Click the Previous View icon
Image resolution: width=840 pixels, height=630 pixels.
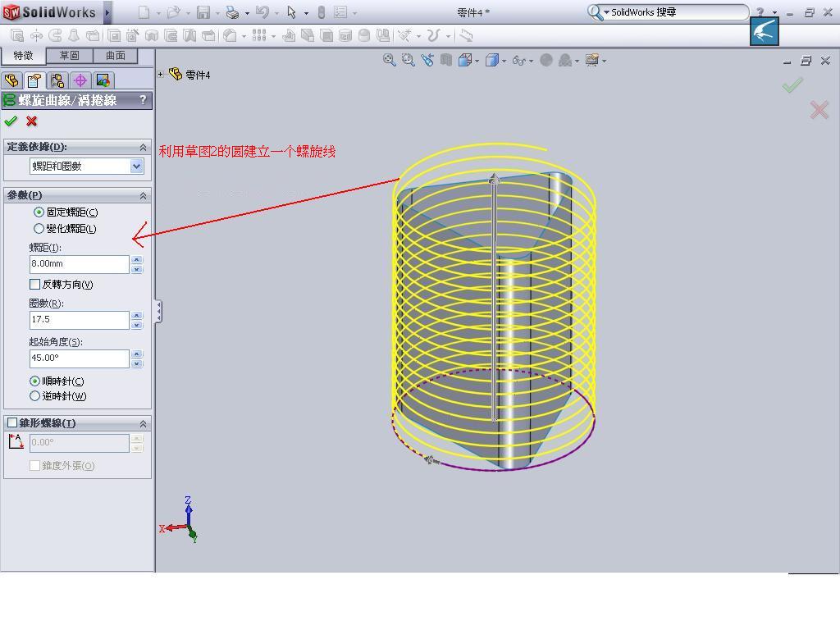pos(427,60)
